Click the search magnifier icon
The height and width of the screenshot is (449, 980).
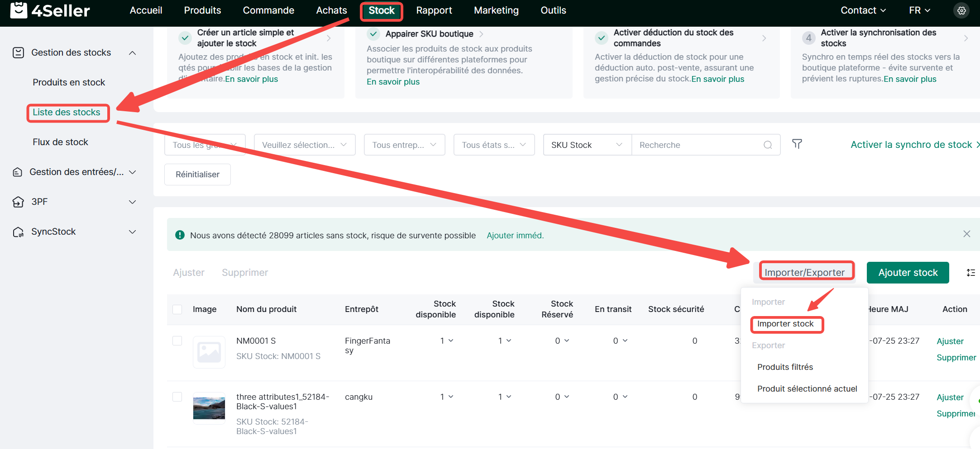point(768,145)
